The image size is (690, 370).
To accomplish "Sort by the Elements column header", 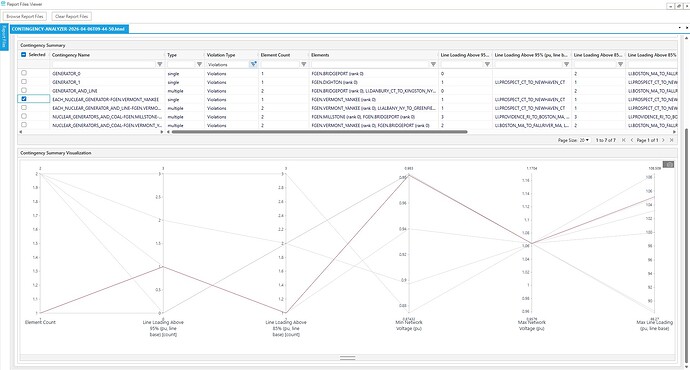I will (x=320, y=55).
